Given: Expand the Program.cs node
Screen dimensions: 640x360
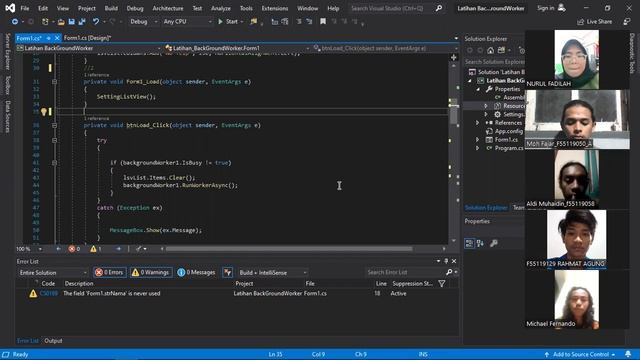Looking at the screenshot, I should [x=477, y=148].
